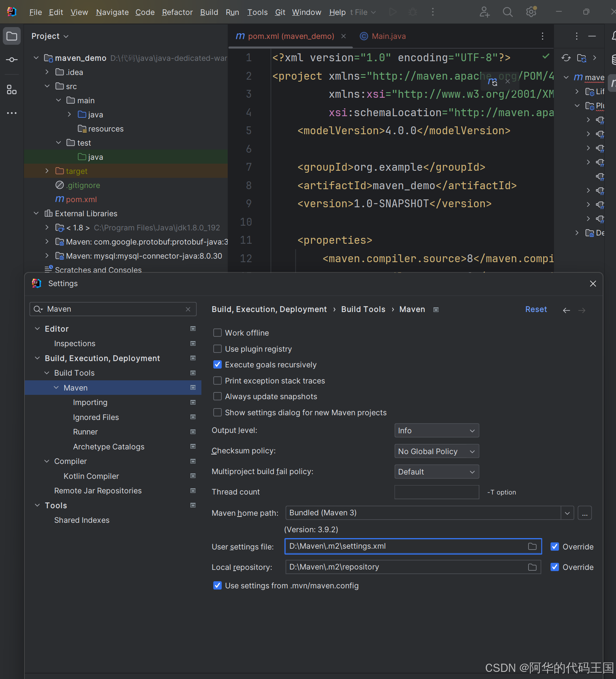616x679 pixels.
Task: Click the User settings file path field
Action: [413, 546]
